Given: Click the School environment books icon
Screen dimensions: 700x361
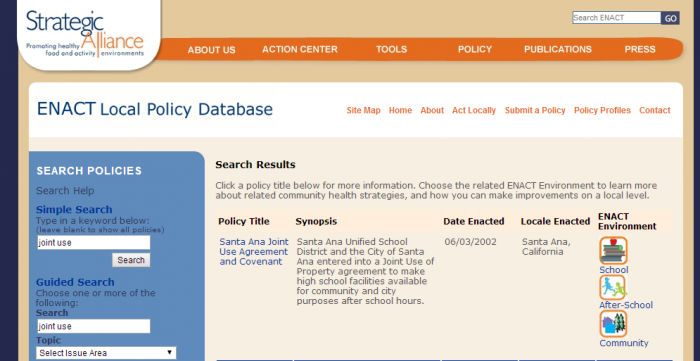Looking at the screenshot, I should [613, 250].
